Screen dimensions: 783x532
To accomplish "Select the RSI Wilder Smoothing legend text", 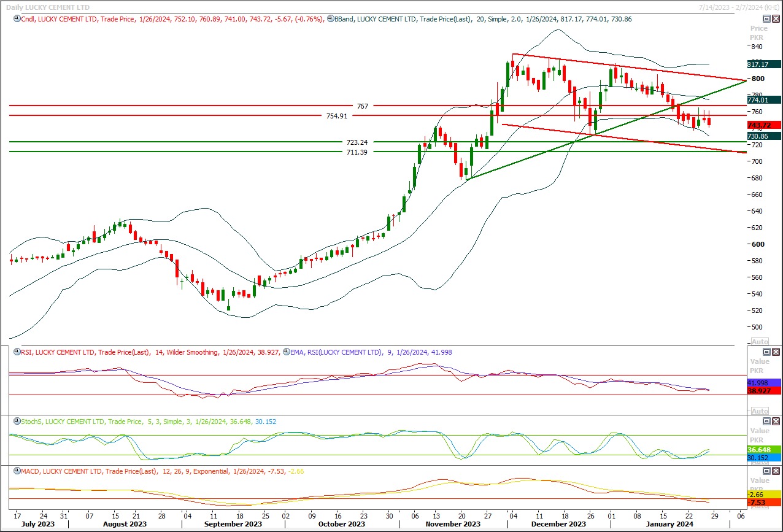I will tap(150, 352).
